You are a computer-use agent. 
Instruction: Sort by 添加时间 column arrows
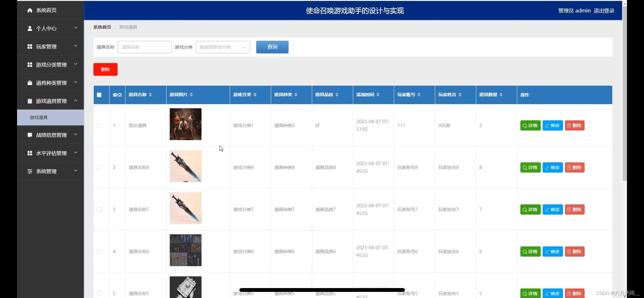[378, 95]
